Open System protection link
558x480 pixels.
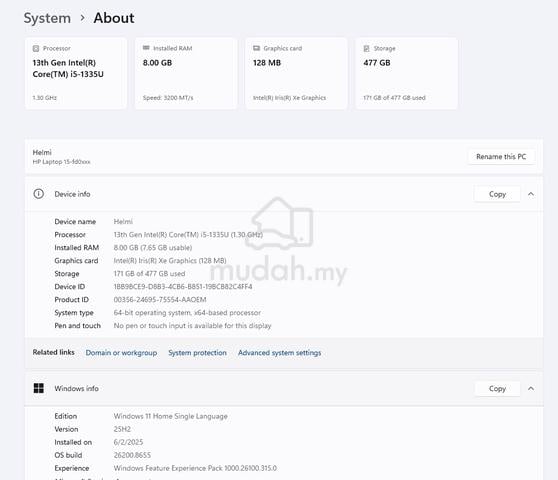198,353
